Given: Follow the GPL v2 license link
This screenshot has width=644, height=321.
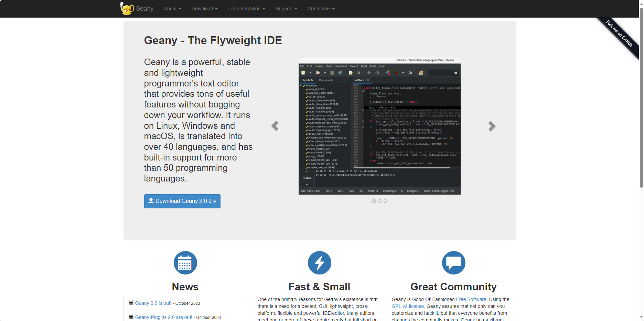Looking at the screenshot, I should click(x=408, y=306).
